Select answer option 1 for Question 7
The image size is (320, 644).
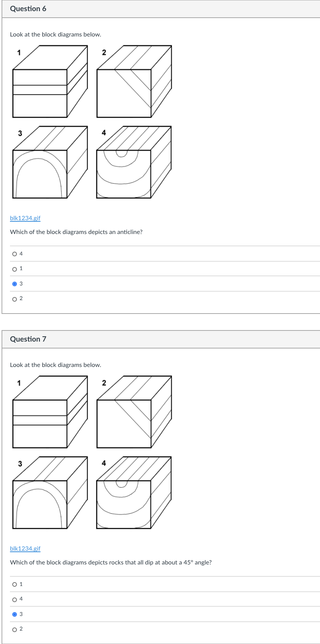14,584
